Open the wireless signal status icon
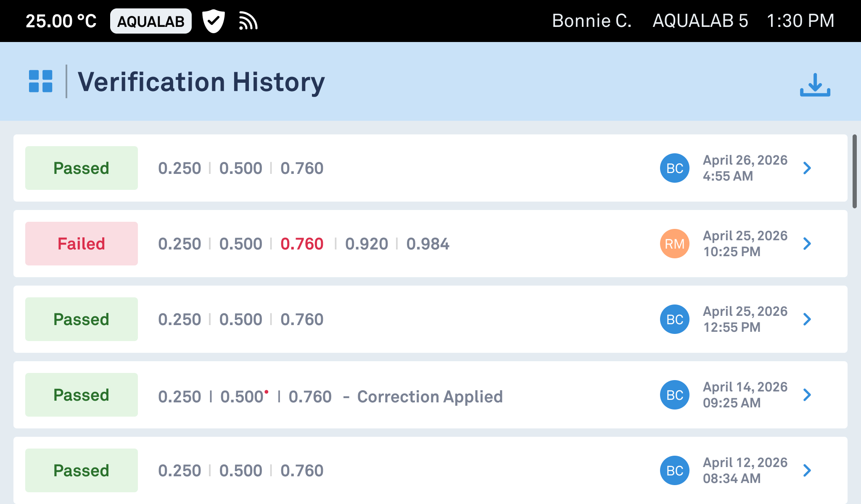Viewport: 861px width, 504px height. pyautogui.click(x=248, y=21)
